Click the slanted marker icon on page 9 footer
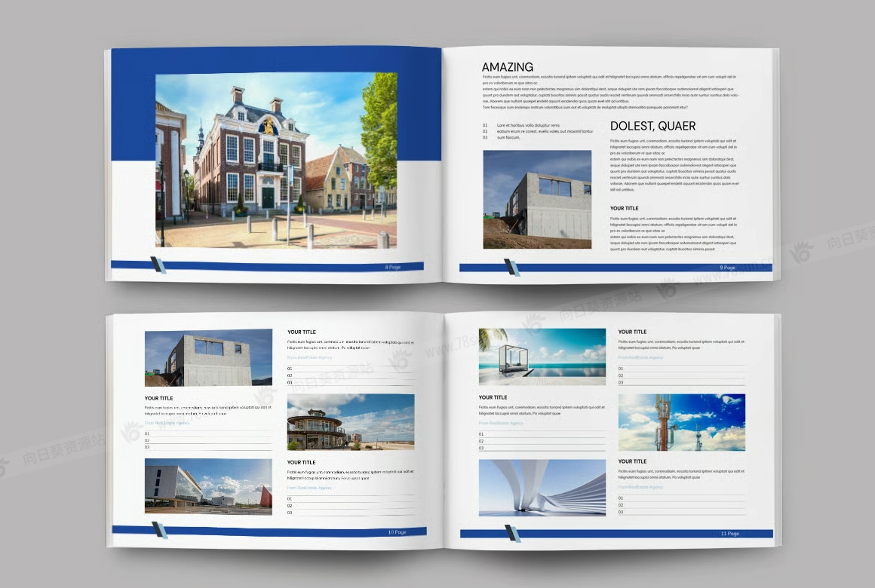 [512, 267]
